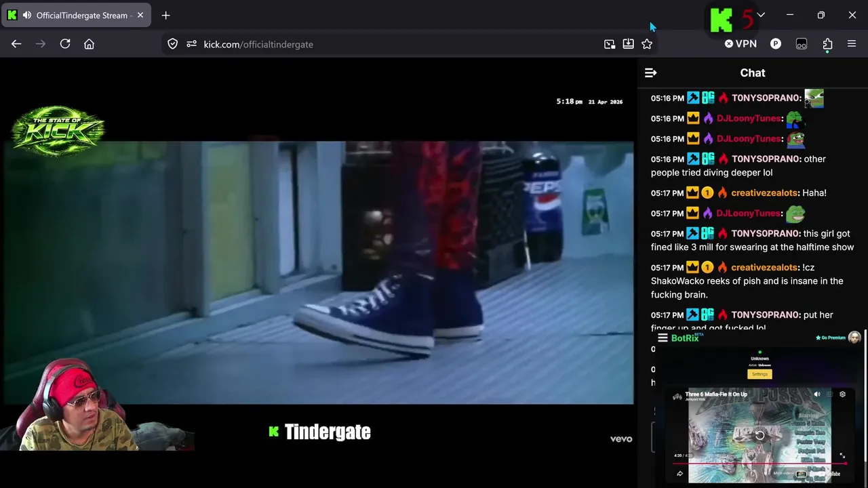Click purple flame badge on 05:17 DJLoonyTunes

click(x=708, y=213)
